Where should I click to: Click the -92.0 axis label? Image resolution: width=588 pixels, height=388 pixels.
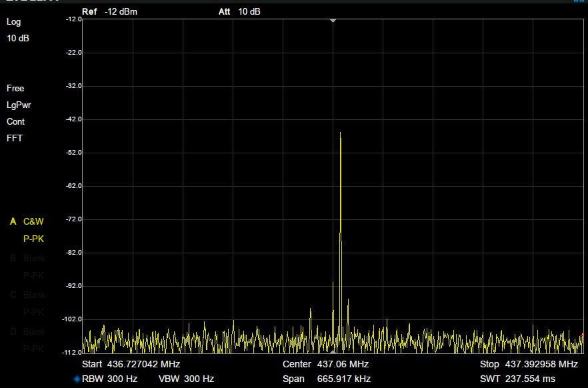73,286
